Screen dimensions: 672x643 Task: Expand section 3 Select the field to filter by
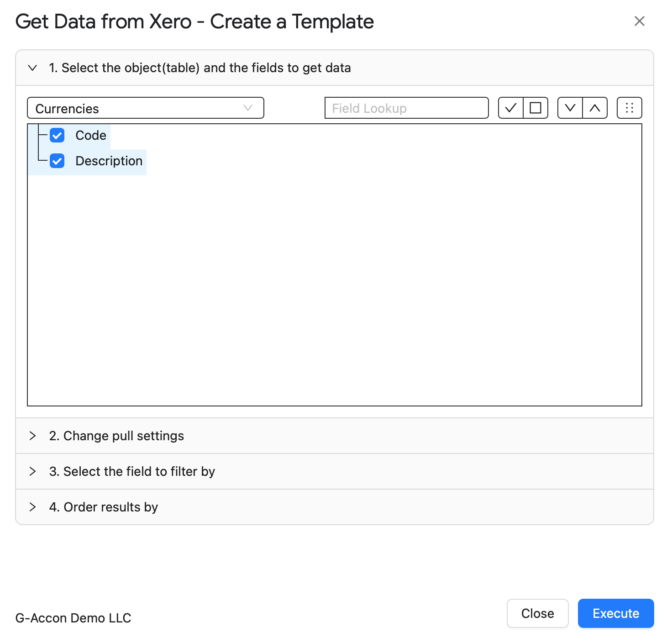coord(335,471)
